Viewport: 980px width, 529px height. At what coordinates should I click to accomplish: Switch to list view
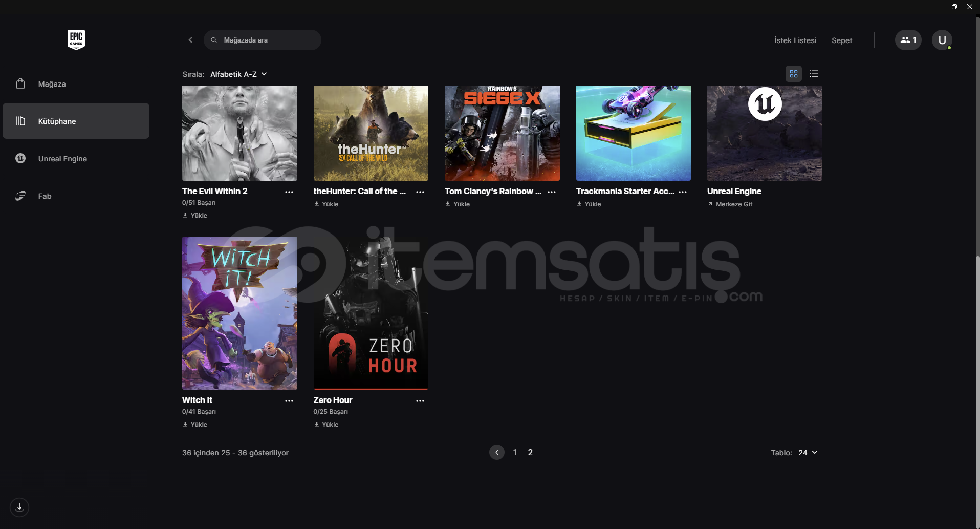click(x=814, y=74)
